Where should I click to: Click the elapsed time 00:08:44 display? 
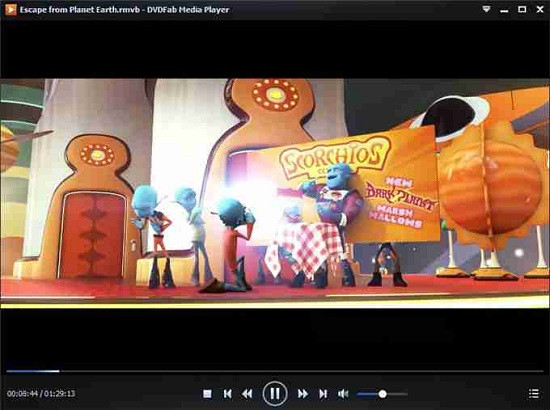click(x=22, y=394)
